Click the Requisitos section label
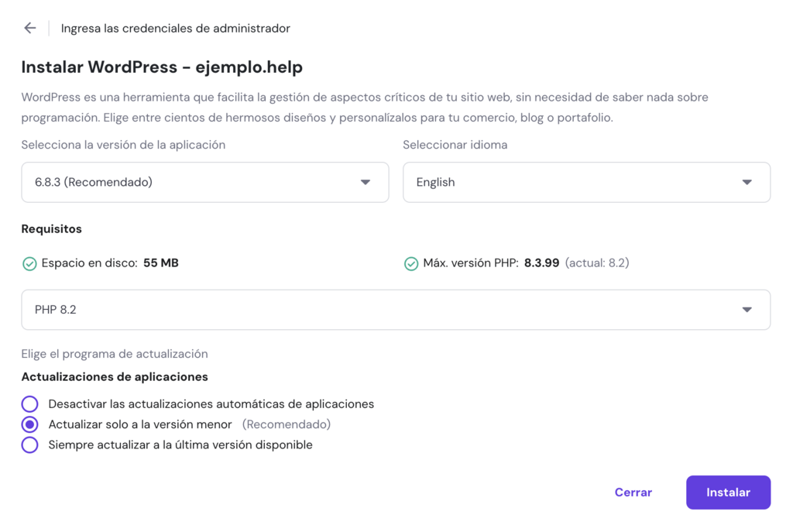 click(x=51, y=228)
